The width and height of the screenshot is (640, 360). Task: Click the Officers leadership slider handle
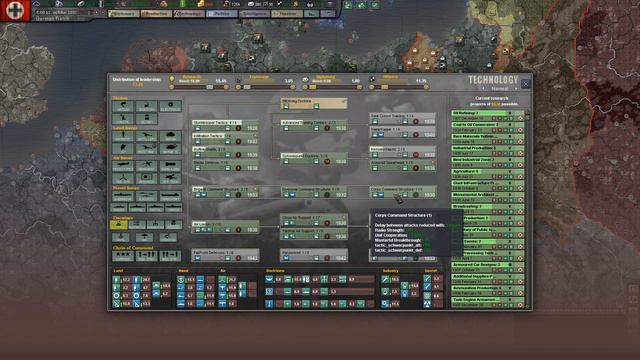(384, 87)
